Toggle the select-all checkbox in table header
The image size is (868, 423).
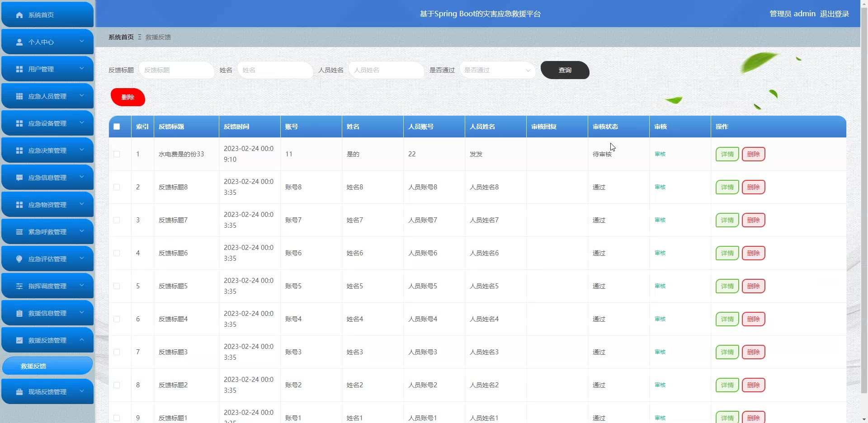coord(117,127)
